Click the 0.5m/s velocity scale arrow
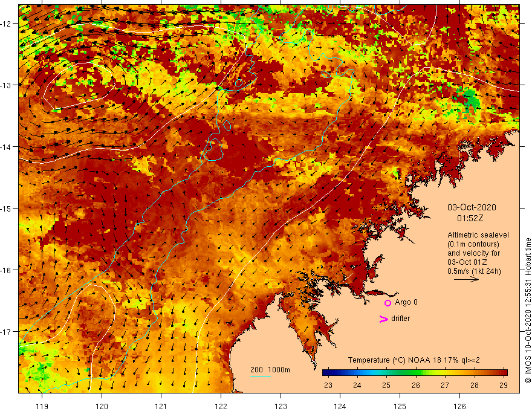This screenshot has width=532, height=411. [466, 279]
